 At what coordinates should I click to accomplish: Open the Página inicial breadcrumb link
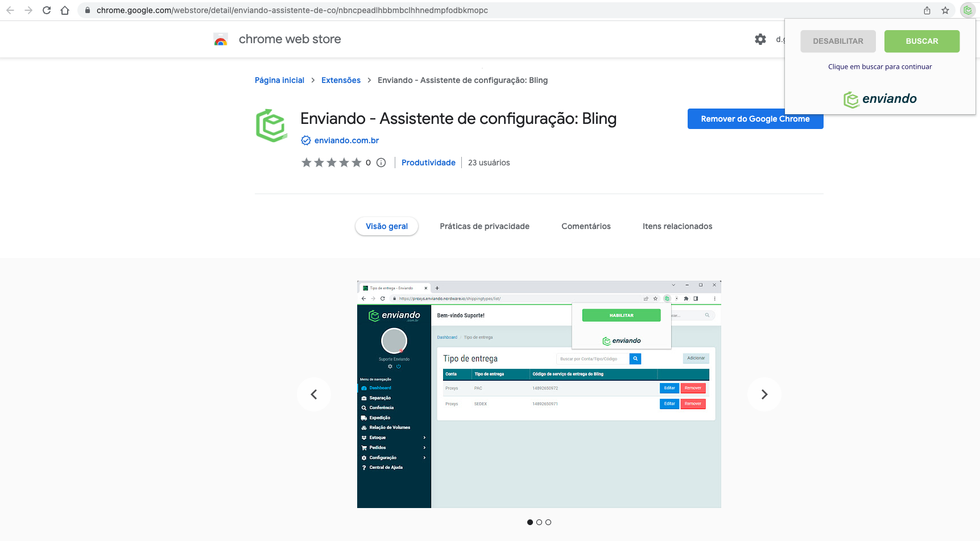(279, 80)
